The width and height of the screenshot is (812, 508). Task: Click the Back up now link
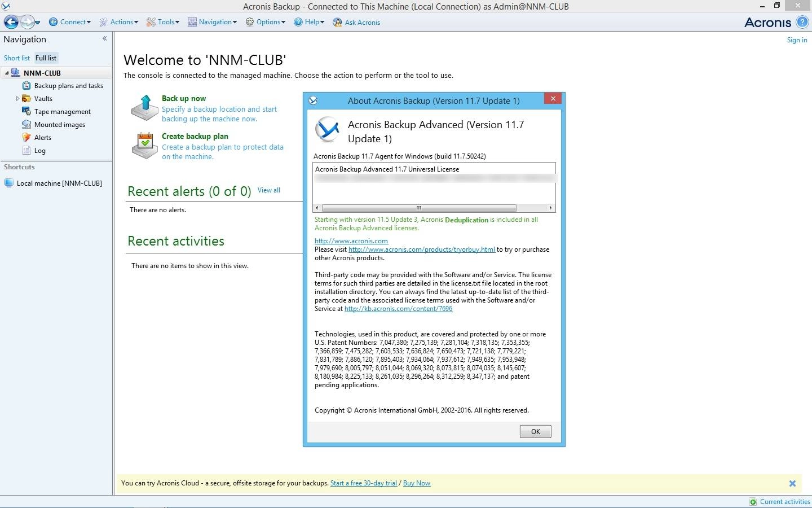(184, 98)
